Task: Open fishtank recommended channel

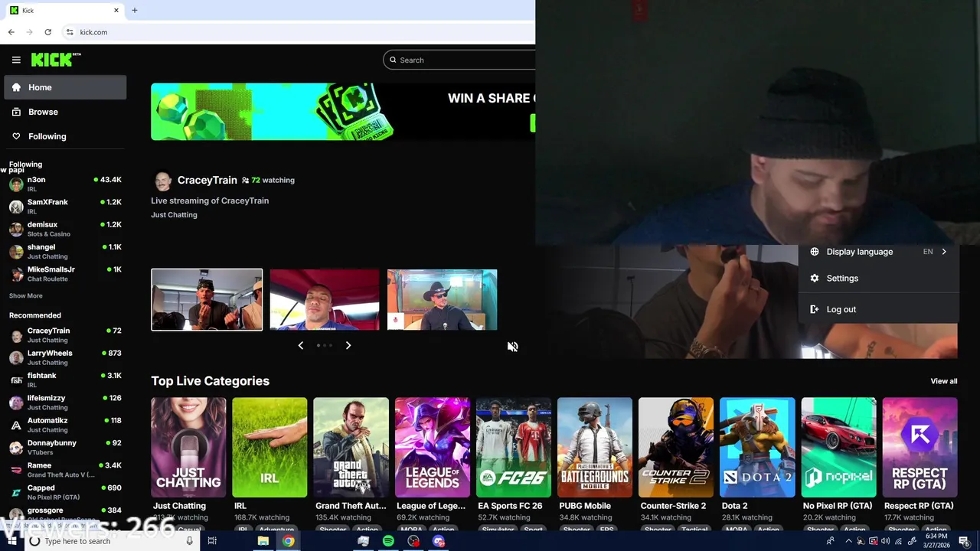Action: coord(65,380)
